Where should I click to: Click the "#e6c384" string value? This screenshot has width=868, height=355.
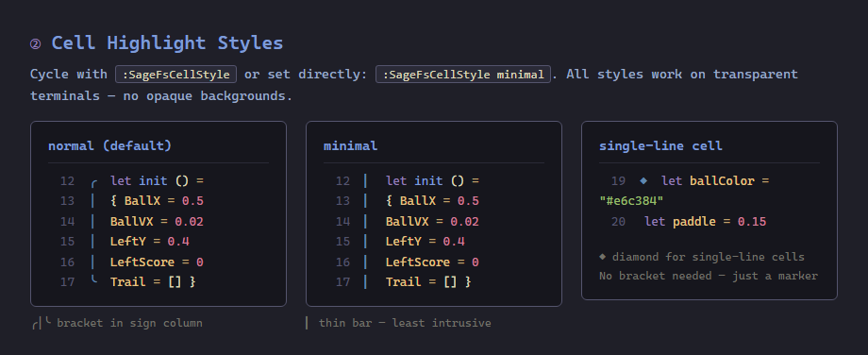[x=631, y=200]
